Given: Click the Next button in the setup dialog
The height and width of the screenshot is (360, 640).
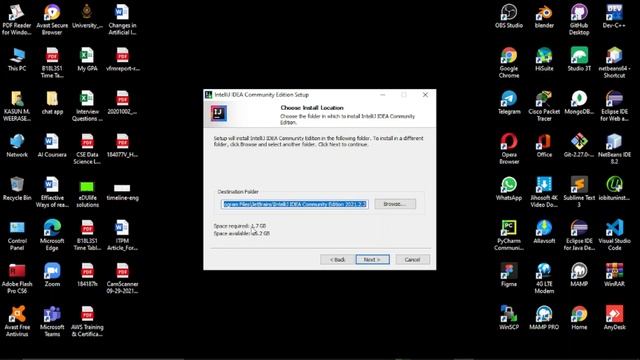Looking at the screenshot, I should [x=372, y=260].
